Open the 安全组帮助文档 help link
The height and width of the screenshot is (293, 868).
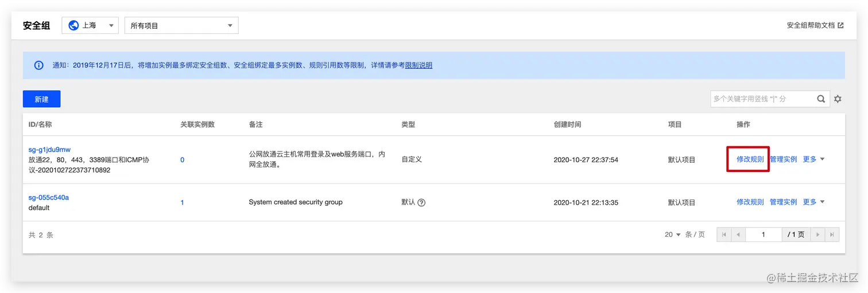coord(811,25)
